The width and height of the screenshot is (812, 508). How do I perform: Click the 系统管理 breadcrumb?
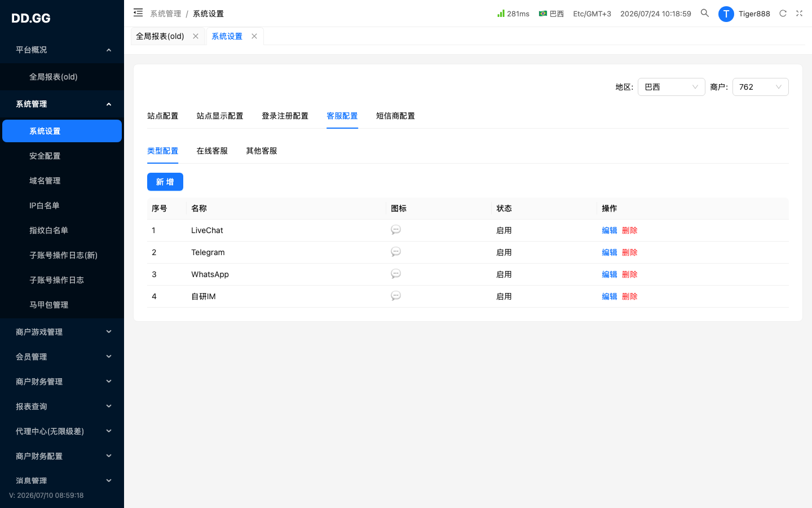pyautogui.click(x=166, y=14)
